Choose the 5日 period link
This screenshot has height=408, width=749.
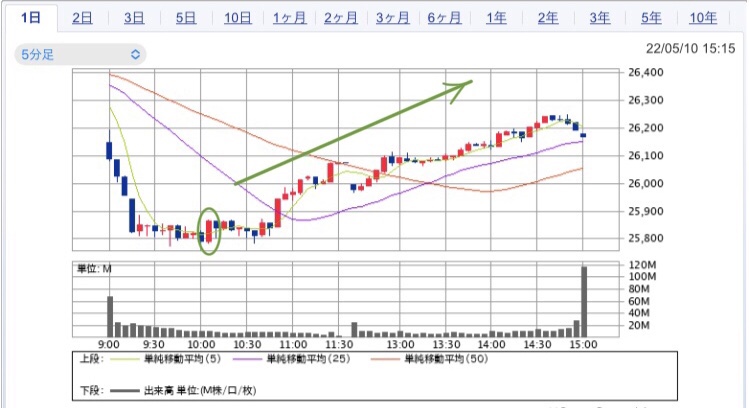pos(186,18)
